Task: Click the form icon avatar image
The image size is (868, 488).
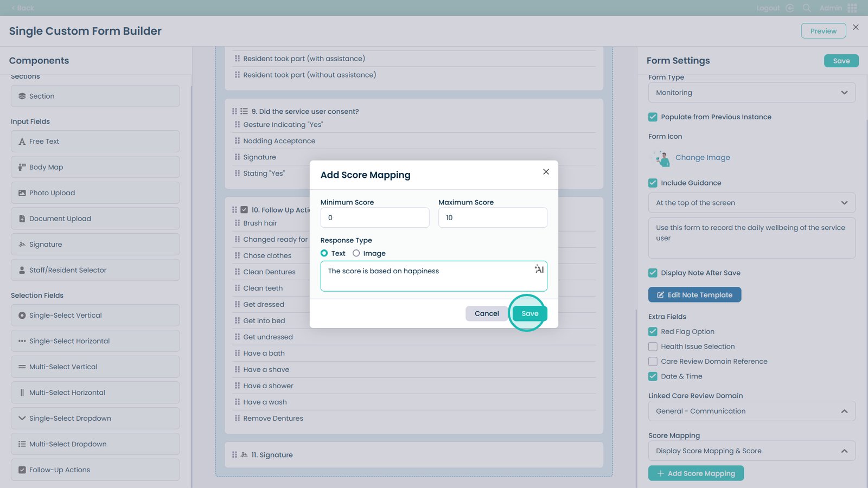Action: point(661,158)
